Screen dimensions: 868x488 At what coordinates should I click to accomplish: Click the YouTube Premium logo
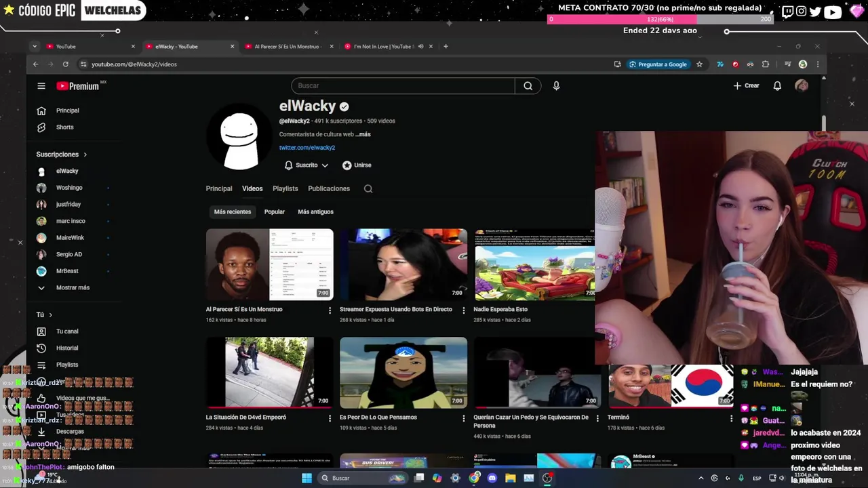(78, 86)
